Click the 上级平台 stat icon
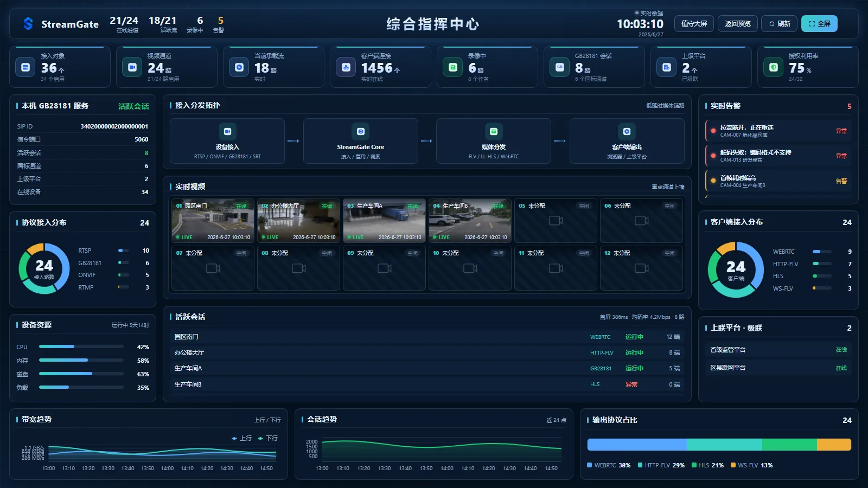Screen dimensions: 868x488 [x=666, y=67]
